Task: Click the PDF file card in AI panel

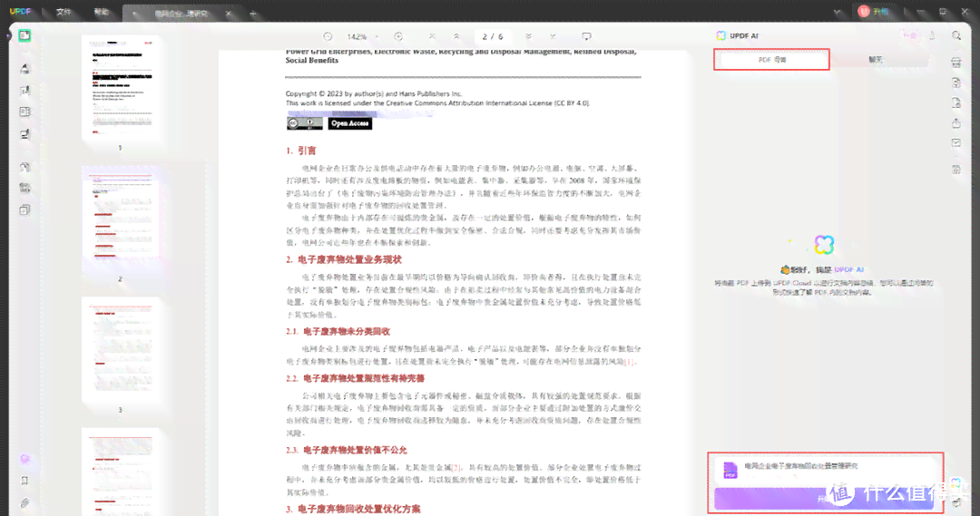Action: click(x=825, y=470)
